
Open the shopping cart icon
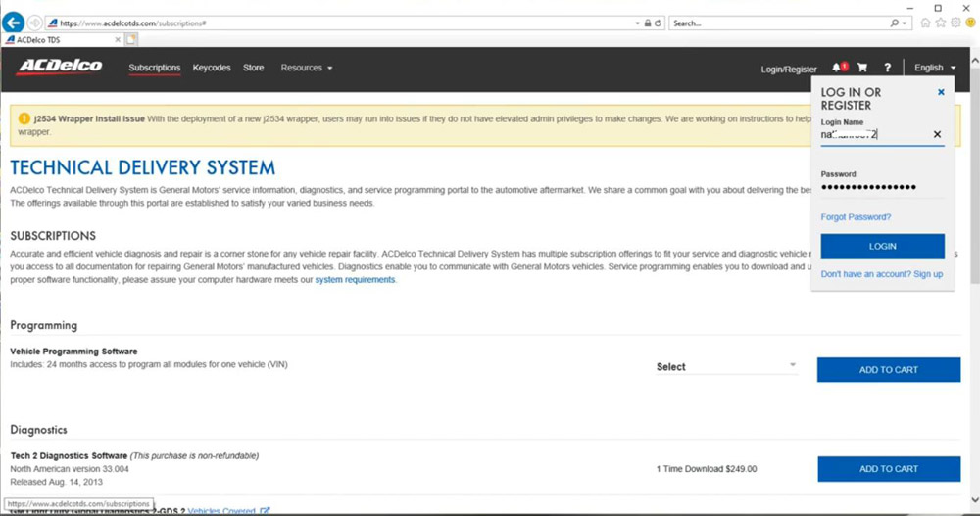pos(862,69)
